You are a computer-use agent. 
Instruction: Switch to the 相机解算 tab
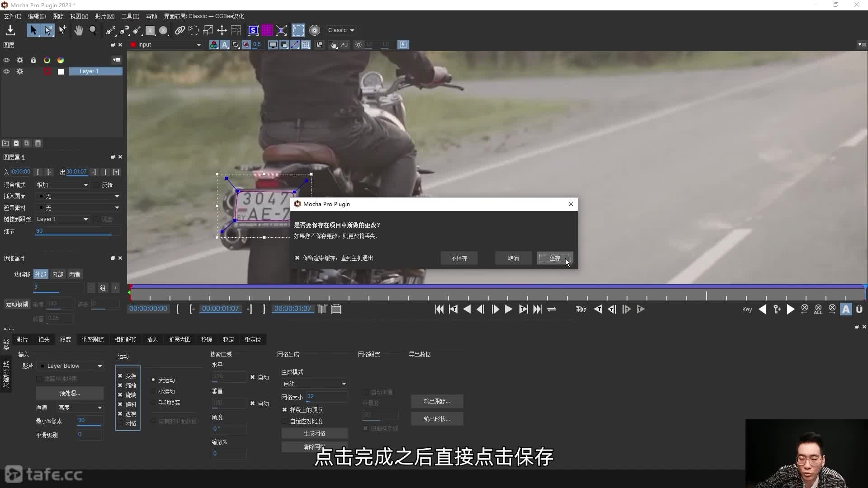[125, 339]
